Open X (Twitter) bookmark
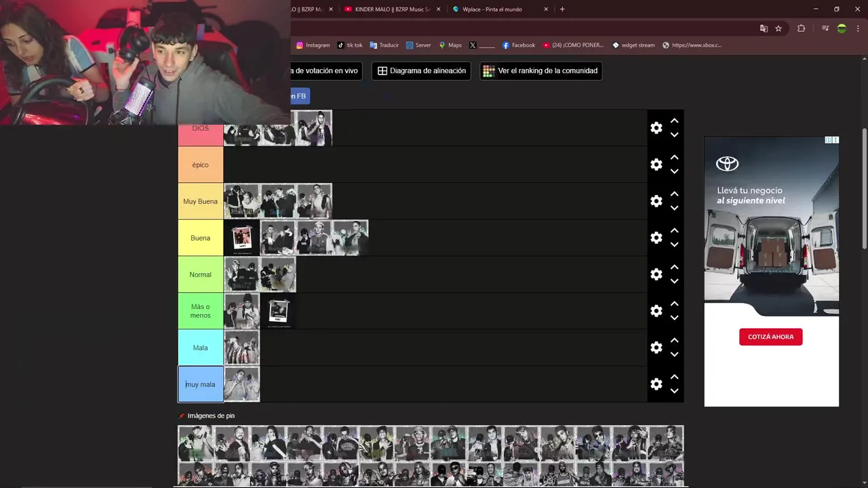The height and width of the screenshot is (488, 868). [482, 45]
